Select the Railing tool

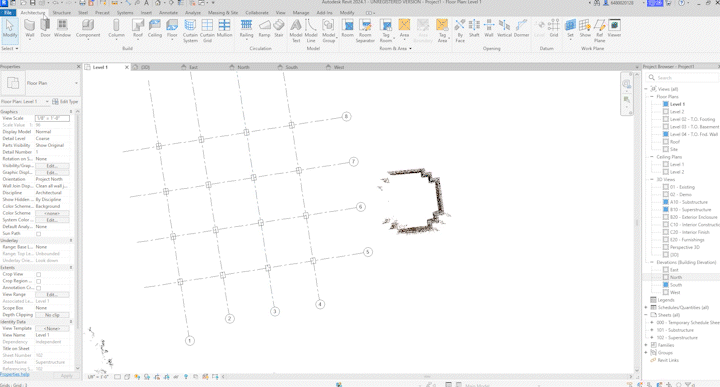(247, 28)
